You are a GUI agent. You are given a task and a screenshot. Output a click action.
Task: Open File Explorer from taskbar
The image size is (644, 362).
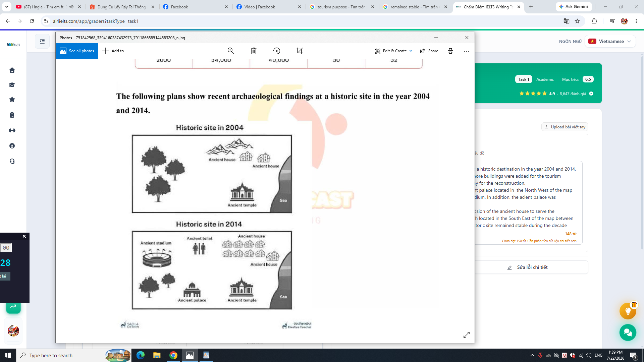coord(157,355)
